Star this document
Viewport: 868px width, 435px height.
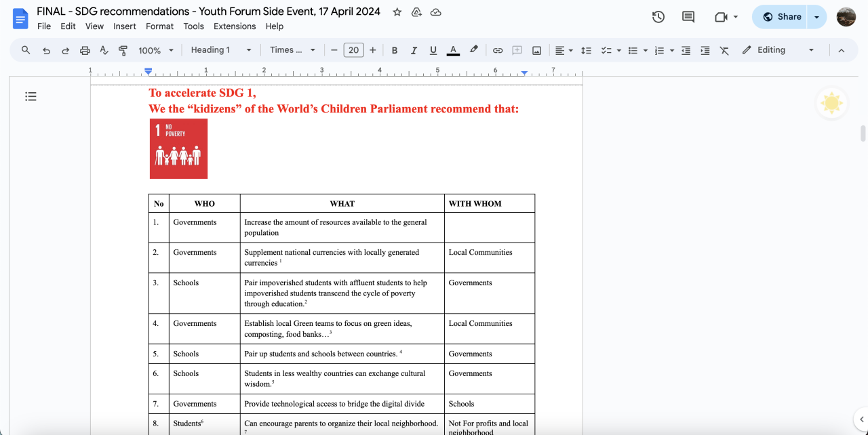tap(397, 12)
